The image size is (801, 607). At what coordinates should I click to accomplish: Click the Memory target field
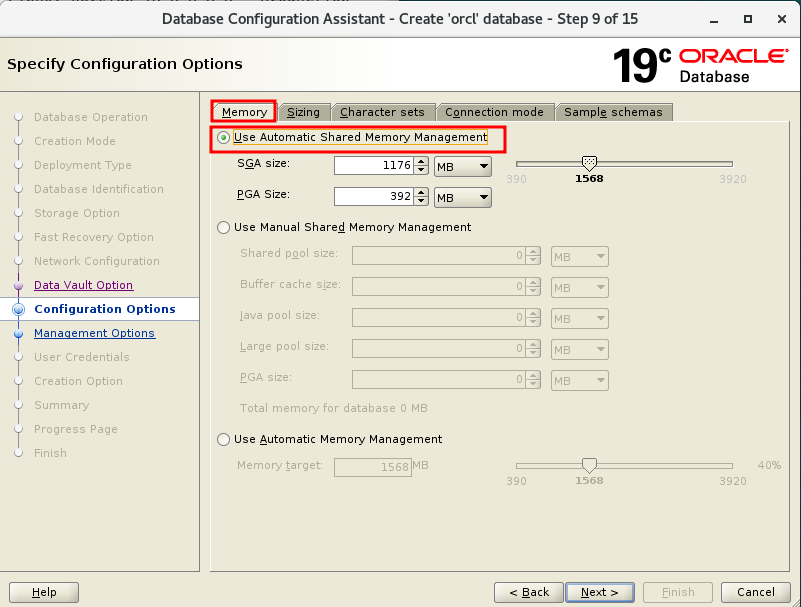pos(373,467)
